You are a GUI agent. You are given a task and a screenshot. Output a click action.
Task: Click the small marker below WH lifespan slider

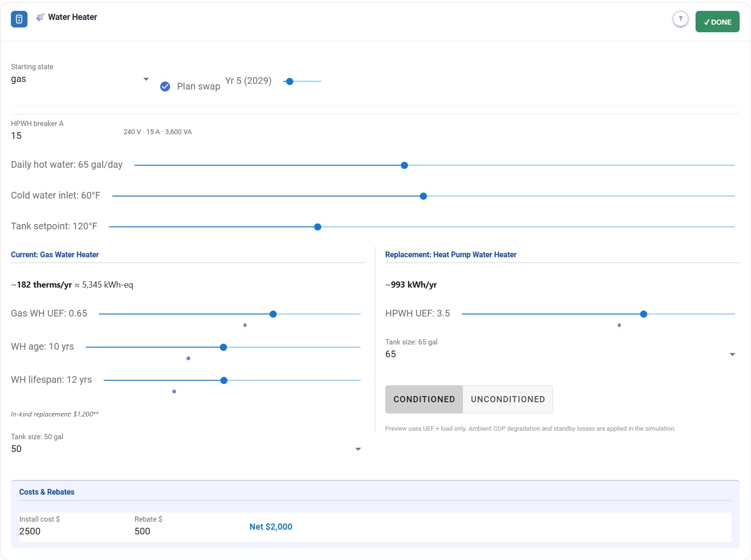click(174, 391)
